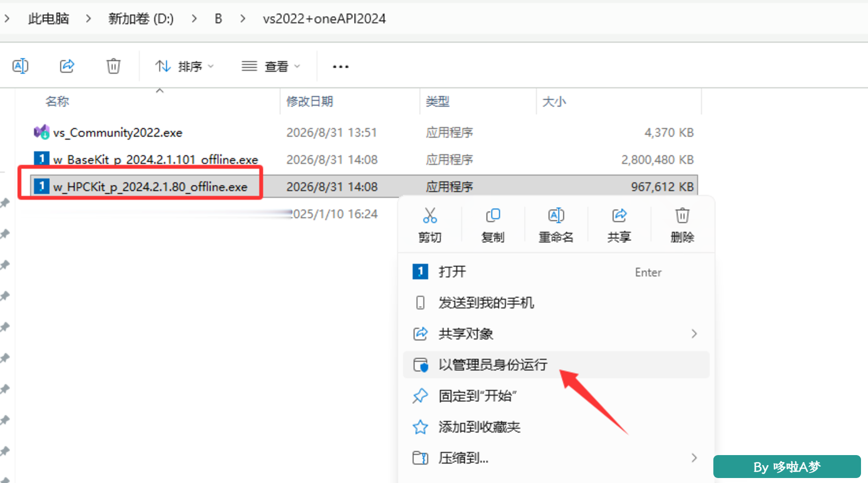The height and width of the screenshot is (483, 868).
Task: Open the 查看 view dropdown
Action: pos(271,66)
